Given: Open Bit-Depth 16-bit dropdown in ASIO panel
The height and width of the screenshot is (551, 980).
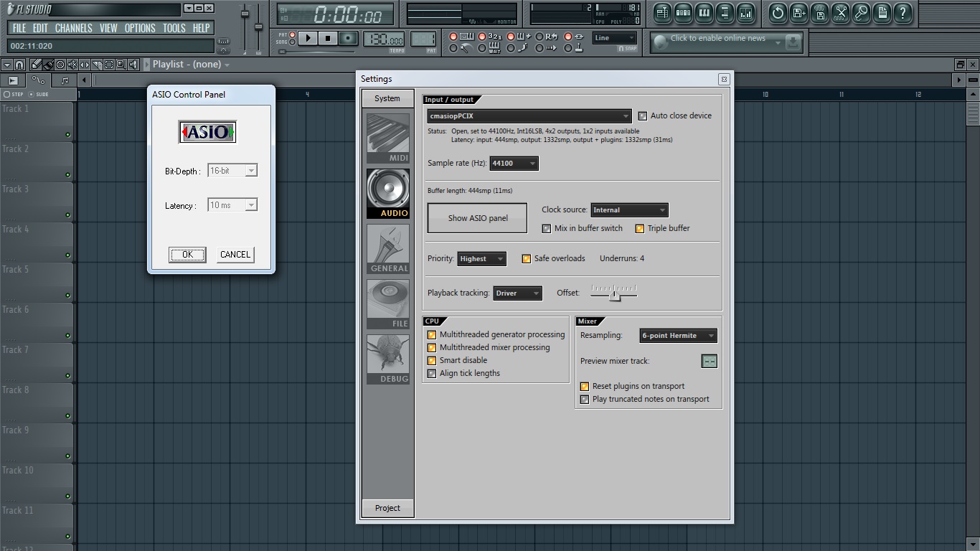Looking at the screenshot, I should coord(232,171).
